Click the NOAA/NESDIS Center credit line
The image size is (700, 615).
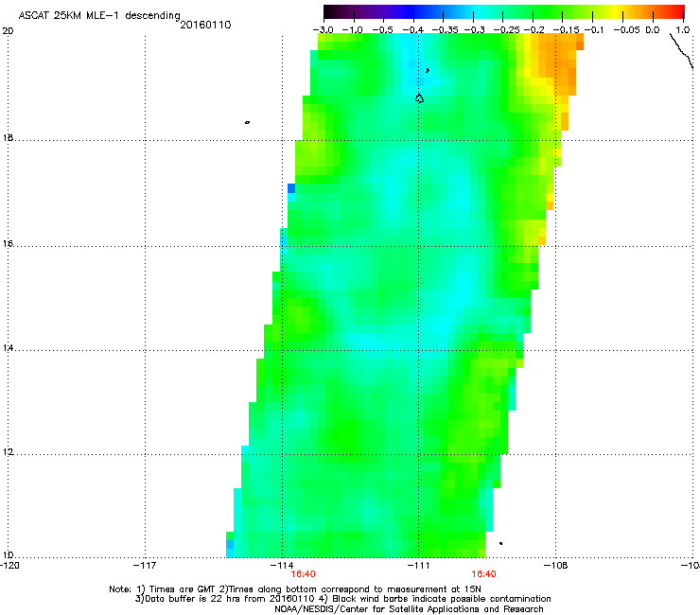(409, 609)
